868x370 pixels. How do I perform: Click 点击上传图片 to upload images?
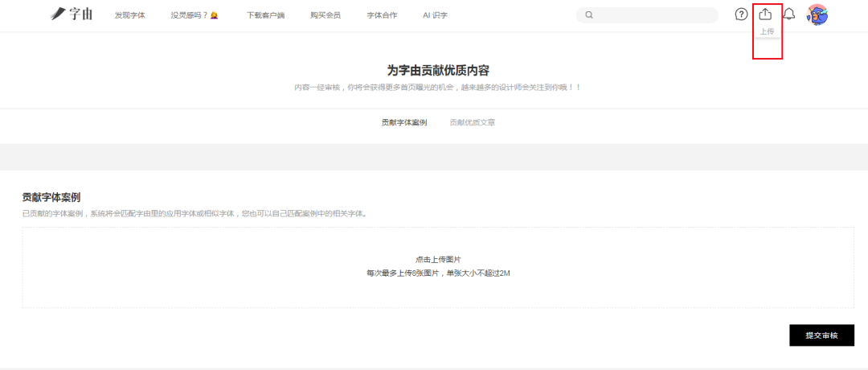click(438, 260)
